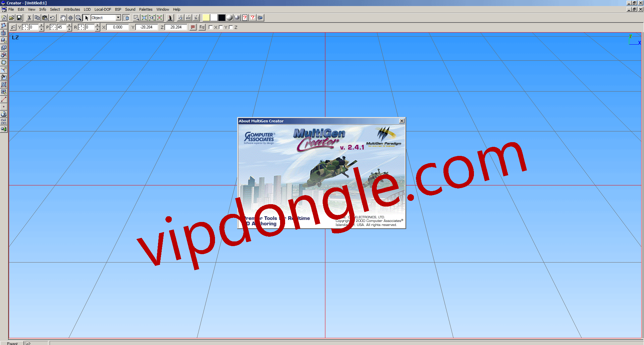This screenshot has width=644, height=345.
Task: Select the Pan hand tool
Action: point(63,17)
